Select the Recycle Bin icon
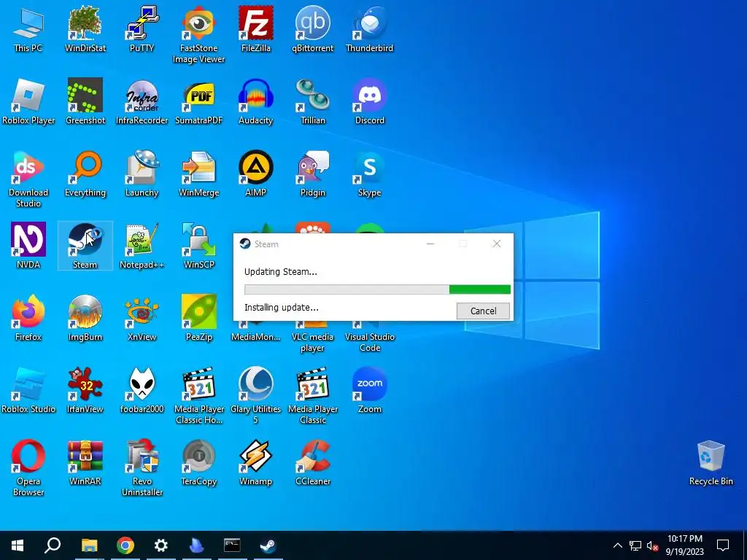 711,463
